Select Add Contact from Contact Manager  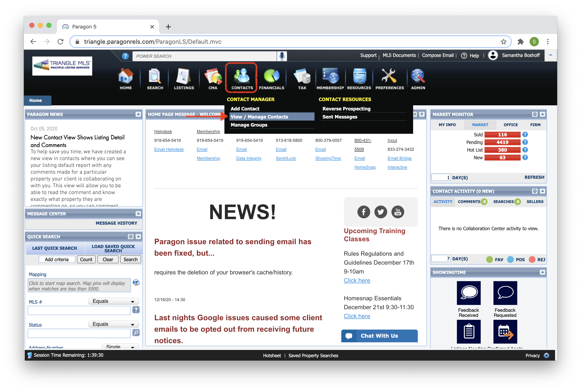point(245,109)
